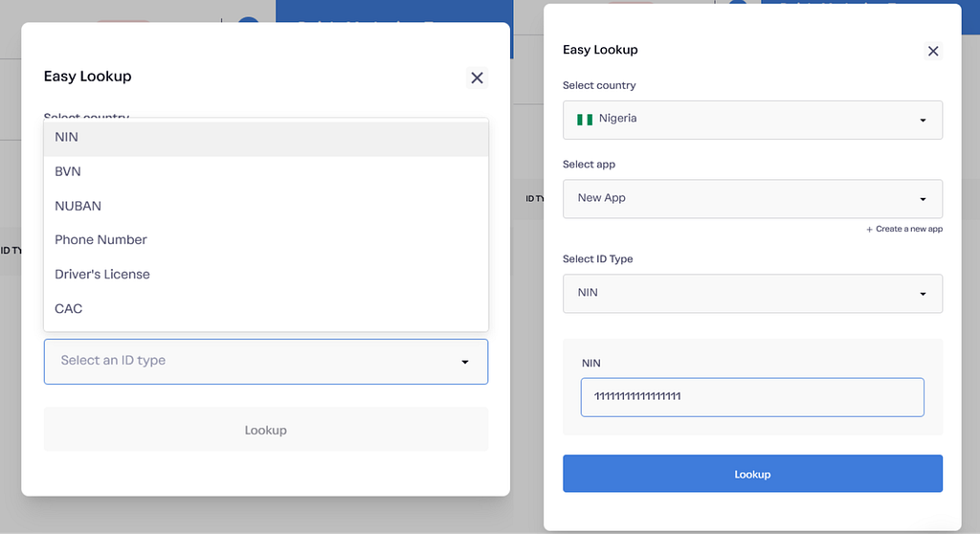Expand the NIN ID type dropdown arrow

923,294
